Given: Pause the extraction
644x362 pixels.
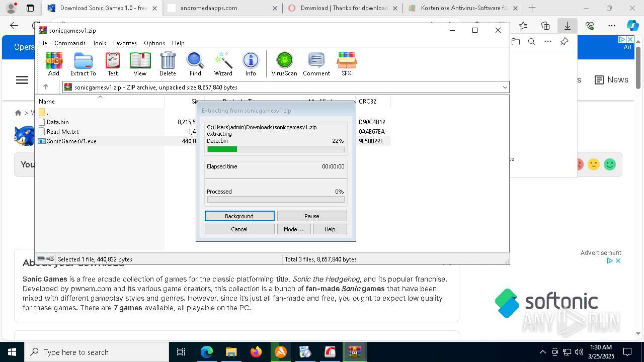Looking at the screenshot, I should 312,216.
